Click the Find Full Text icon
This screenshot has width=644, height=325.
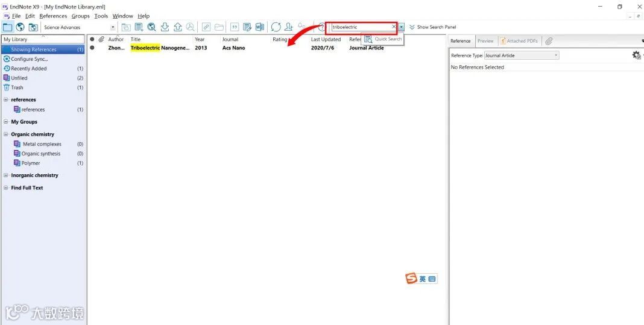point(190,27)
